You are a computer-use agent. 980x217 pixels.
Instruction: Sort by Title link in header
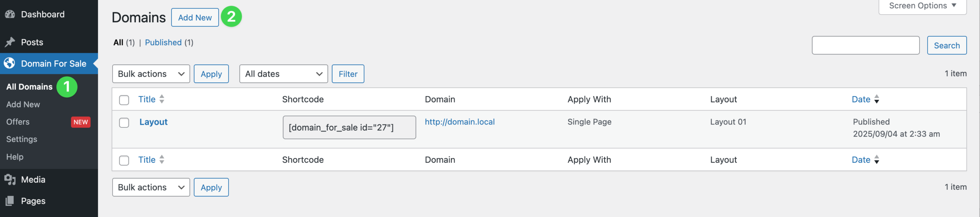coord(147,99)
